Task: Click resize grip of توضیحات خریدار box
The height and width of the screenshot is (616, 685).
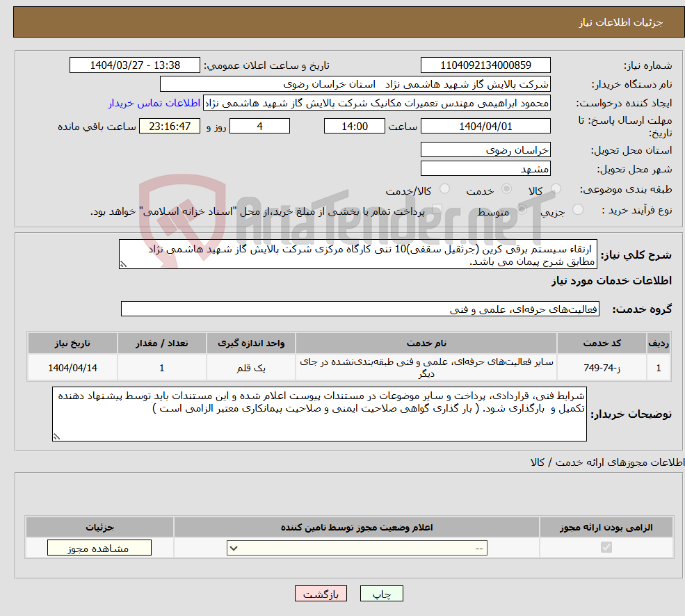Action: (x=57, y=435)
